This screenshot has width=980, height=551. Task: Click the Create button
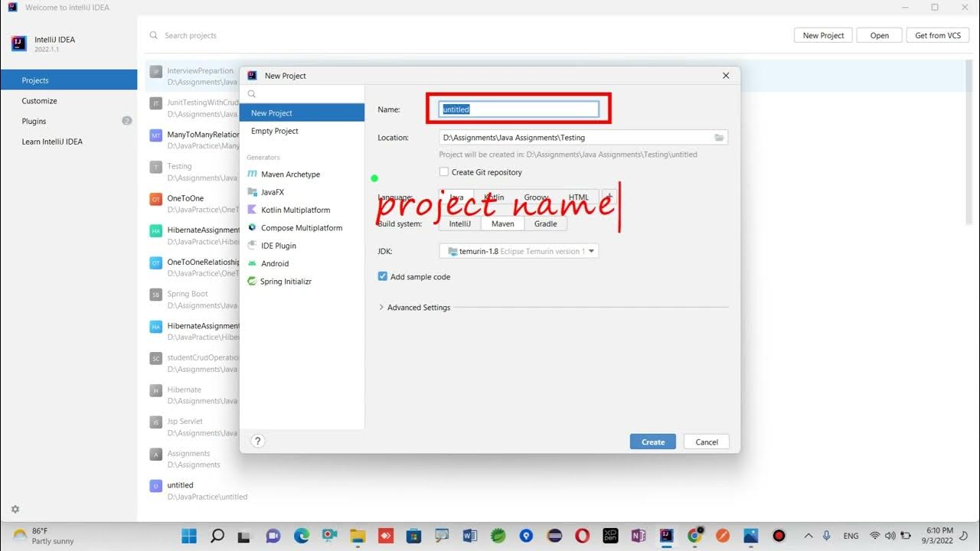[653, 442]
